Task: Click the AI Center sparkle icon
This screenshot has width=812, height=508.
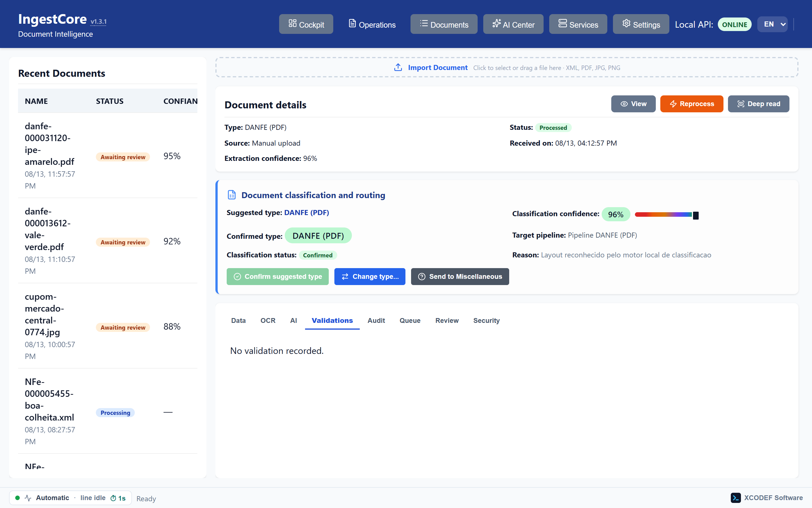Action: [496, 23]
